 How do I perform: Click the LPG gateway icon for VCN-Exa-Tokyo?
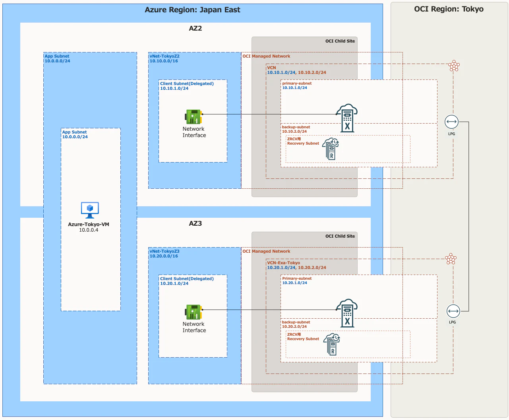453,311
